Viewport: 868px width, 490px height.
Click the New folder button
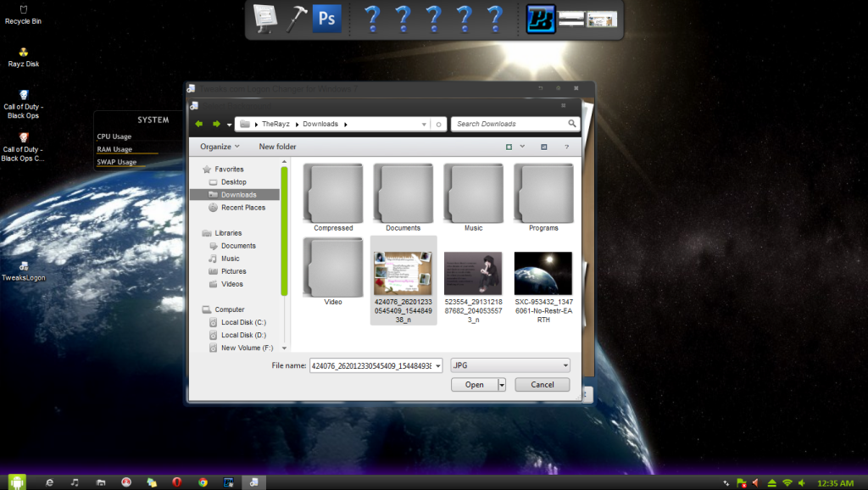(277, 147)
